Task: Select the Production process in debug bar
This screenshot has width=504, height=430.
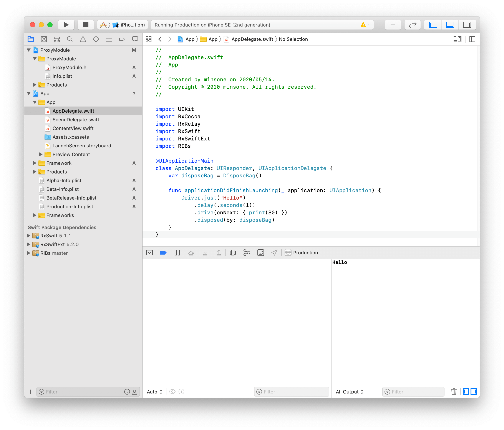Action: (x=301, y=253)
